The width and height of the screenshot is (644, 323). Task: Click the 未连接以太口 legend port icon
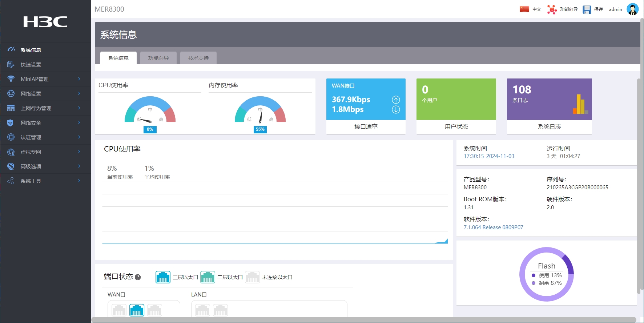click(252, 277)
